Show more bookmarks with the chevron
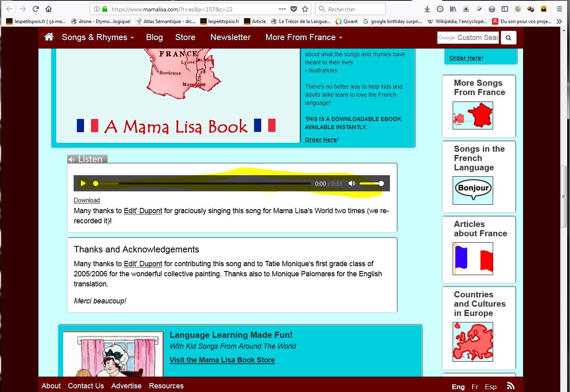 click(559, 21)
